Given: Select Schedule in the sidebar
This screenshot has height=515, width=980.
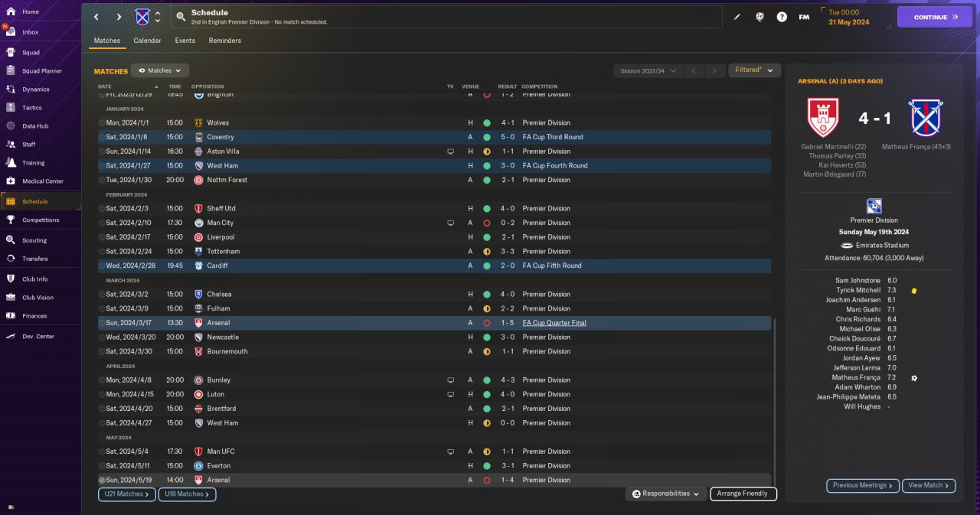Looking at the screenshot, I should (41, 201).
